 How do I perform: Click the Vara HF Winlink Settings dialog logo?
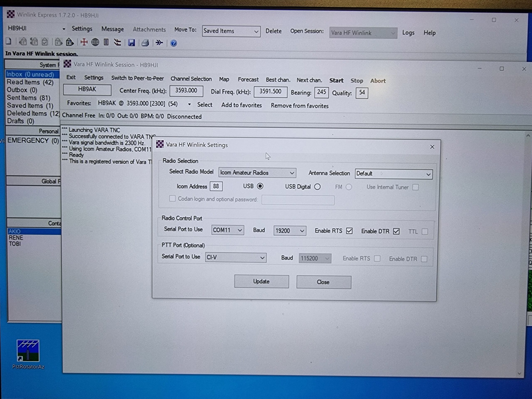point(160,144)
